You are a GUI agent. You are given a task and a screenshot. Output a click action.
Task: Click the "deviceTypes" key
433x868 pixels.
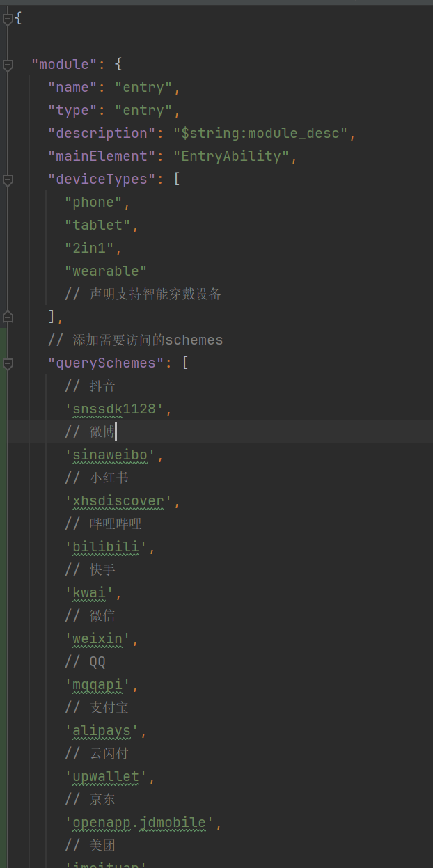click(102, 180)
